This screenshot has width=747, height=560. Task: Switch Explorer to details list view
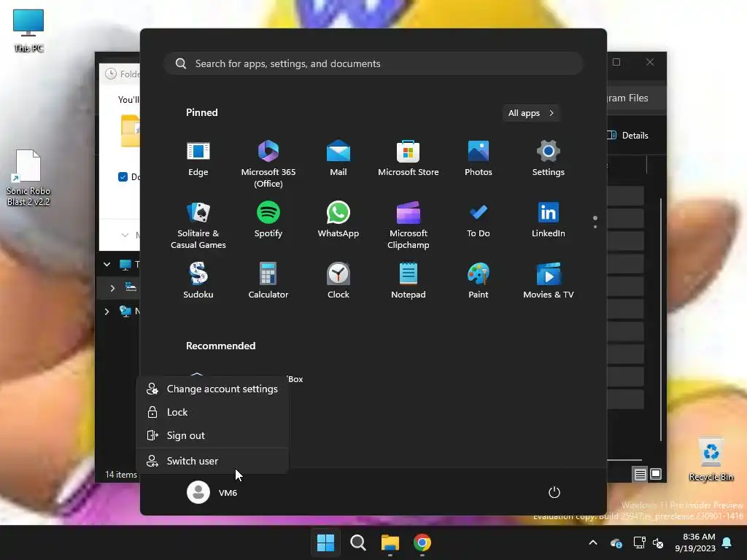coord(640,474)
